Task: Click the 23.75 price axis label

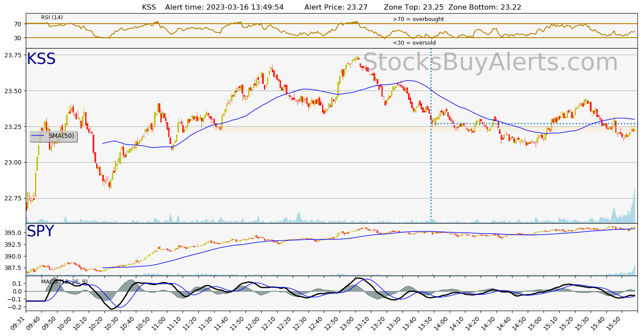Action: [x=14, y=55]
